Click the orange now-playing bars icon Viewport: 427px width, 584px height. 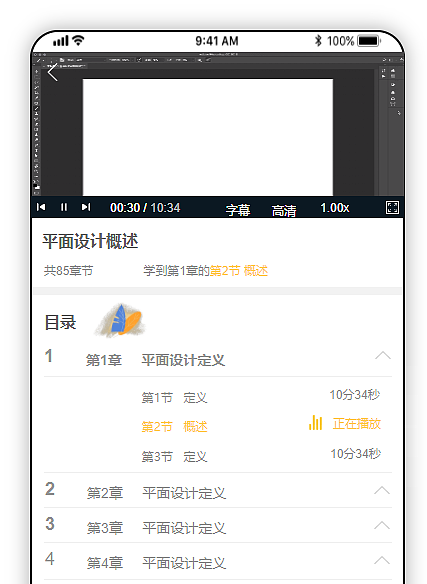315,423
